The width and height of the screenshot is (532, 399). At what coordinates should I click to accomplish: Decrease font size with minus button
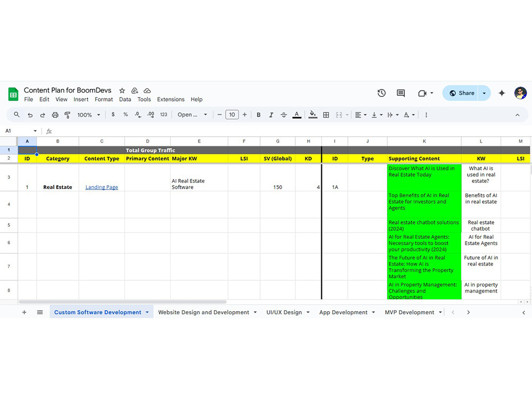pos(219,115)
